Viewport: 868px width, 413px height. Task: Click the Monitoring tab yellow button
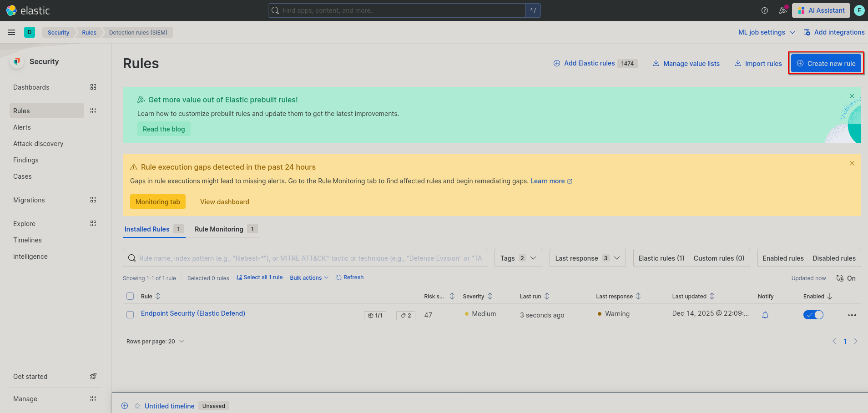(158, 201)
